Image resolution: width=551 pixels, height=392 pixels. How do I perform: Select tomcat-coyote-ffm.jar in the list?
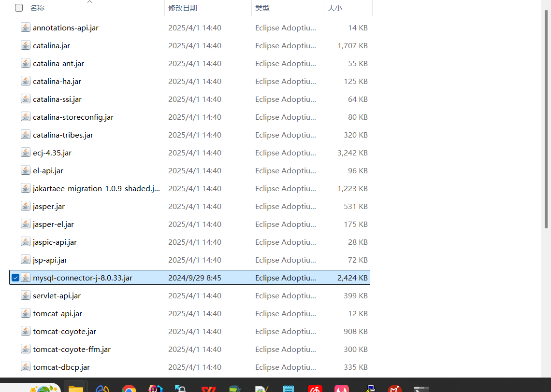(72, 349)
